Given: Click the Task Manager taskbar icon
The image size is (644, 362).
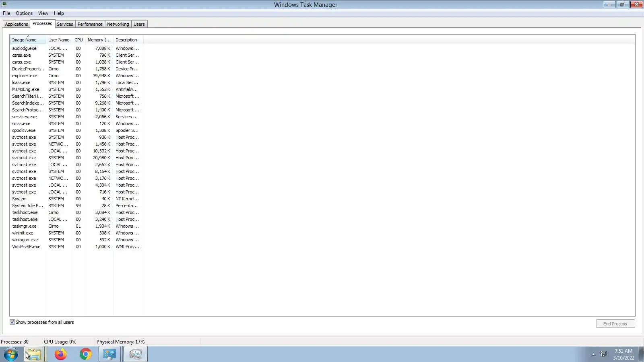Looking at the screenshot, I should (136, 354).
